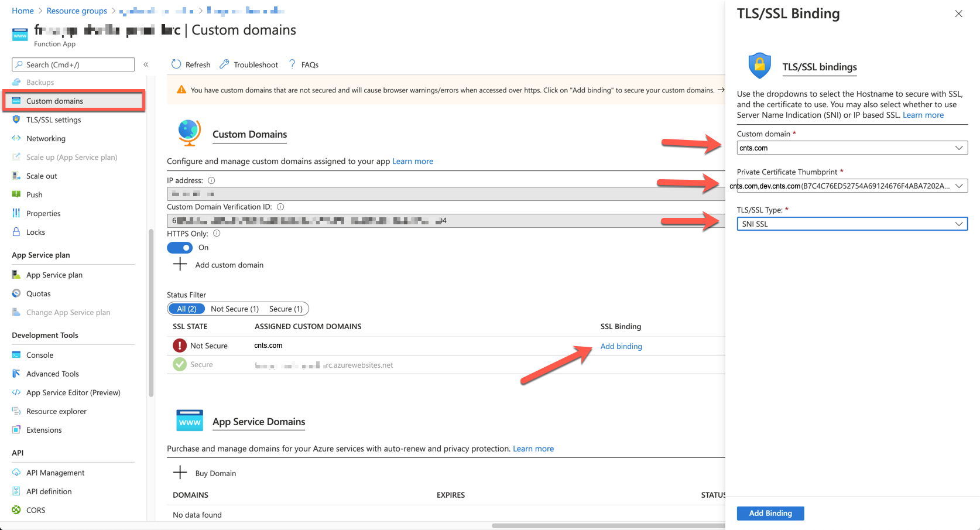The height and width of the screenshot is (530, 980).
Task: Go to Resource groups breadcrumb
Action: [x=77, y=11]
